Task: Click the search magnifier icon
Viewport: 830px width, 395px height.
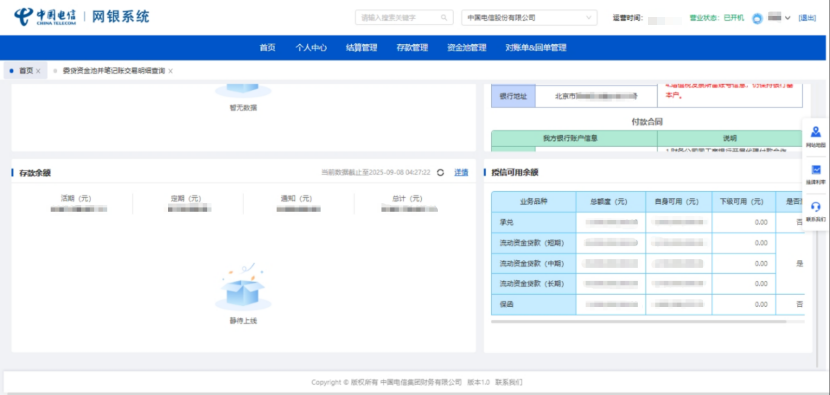Action: tap(444, 17)
